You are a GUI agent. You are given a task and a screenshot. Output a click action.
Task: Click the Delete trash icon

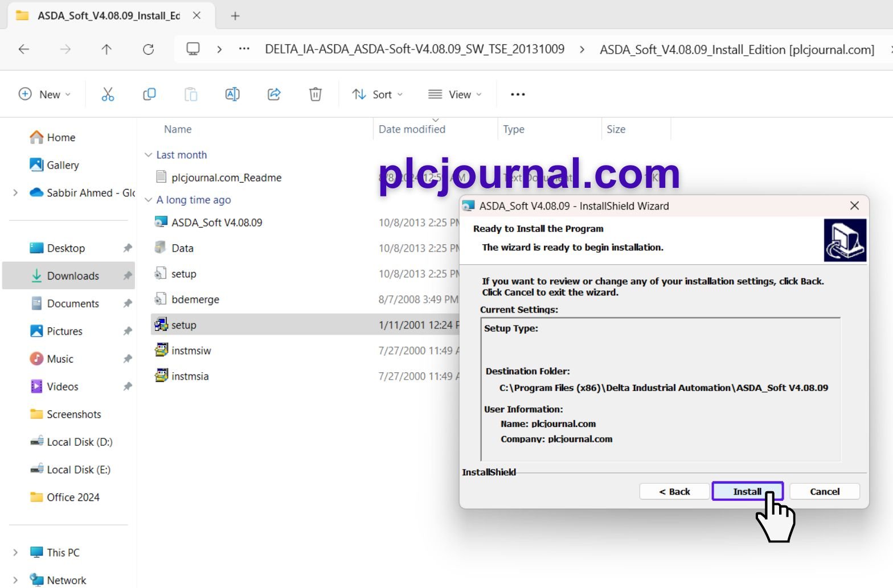pos(316,94)
